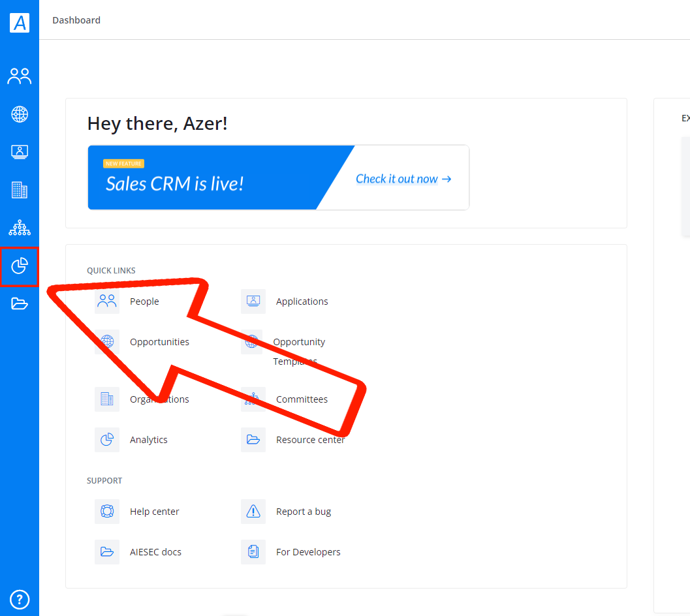
Task: Open the Report a bug link
Action: (304, 512)
